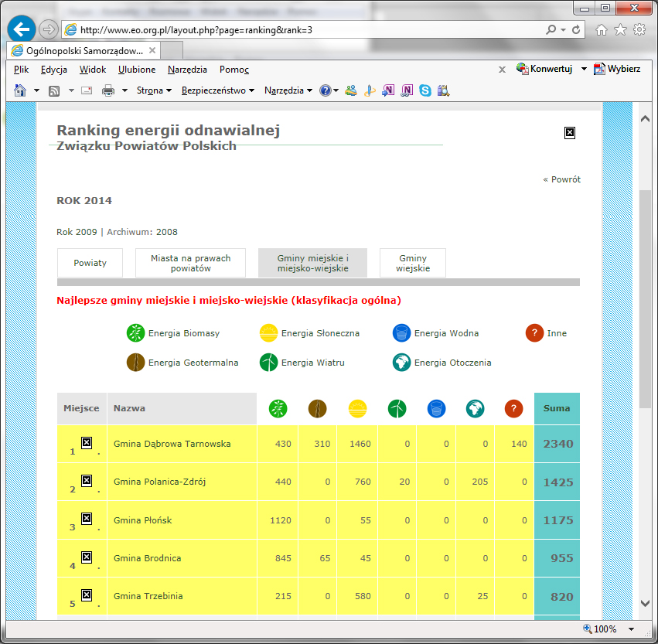Select the Gminy wiejskie tab
The width and height of the screenshot is (658, 644).
click(412, 263)
